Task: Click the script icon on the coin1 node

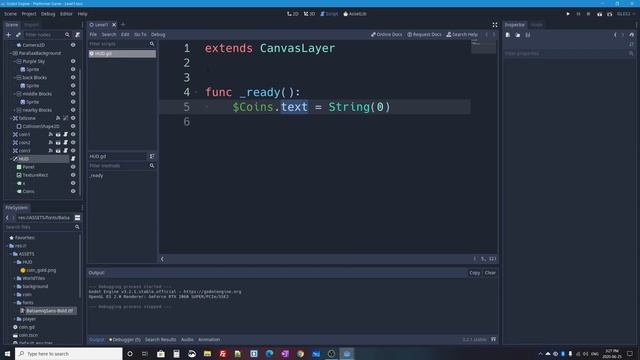Action: pos(65,134)
